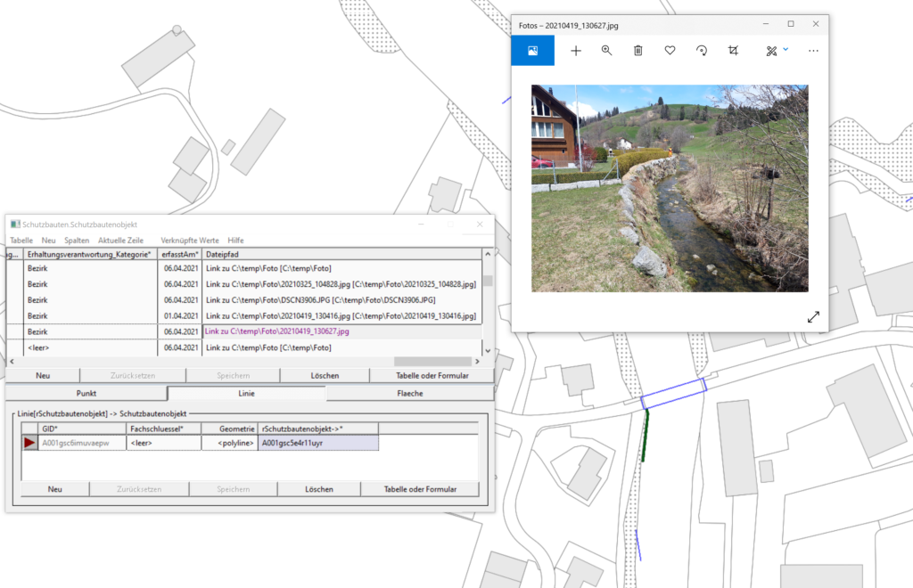
Task: Click table vertical scrollbar up arrow
Action: coord(488,254)
